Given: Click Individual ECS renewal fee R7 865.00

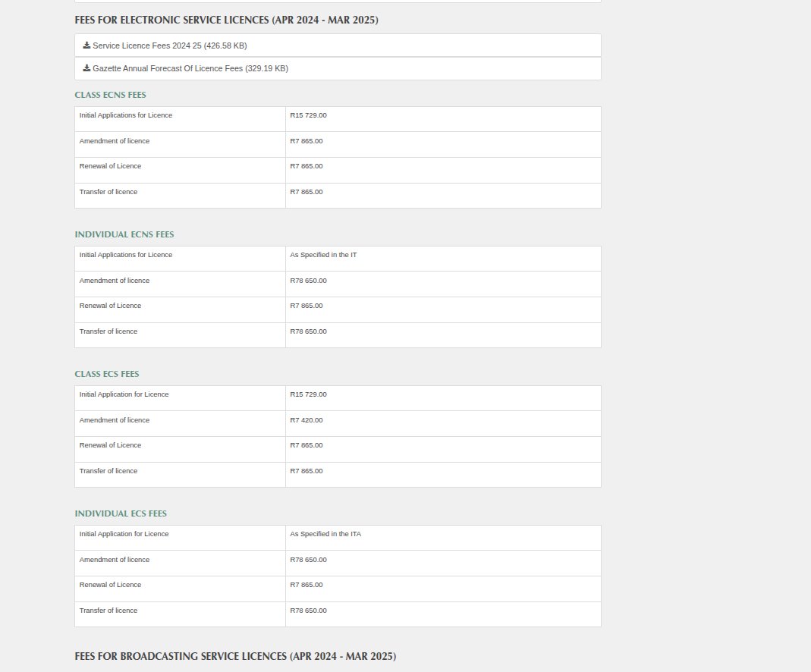Looking at the screenshot, I should 306,585.
